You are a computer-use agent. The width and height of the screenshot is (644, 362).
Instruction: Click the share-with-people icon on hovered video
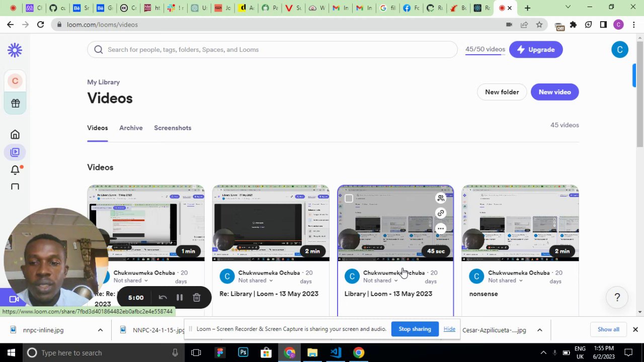tap(441, 198)
